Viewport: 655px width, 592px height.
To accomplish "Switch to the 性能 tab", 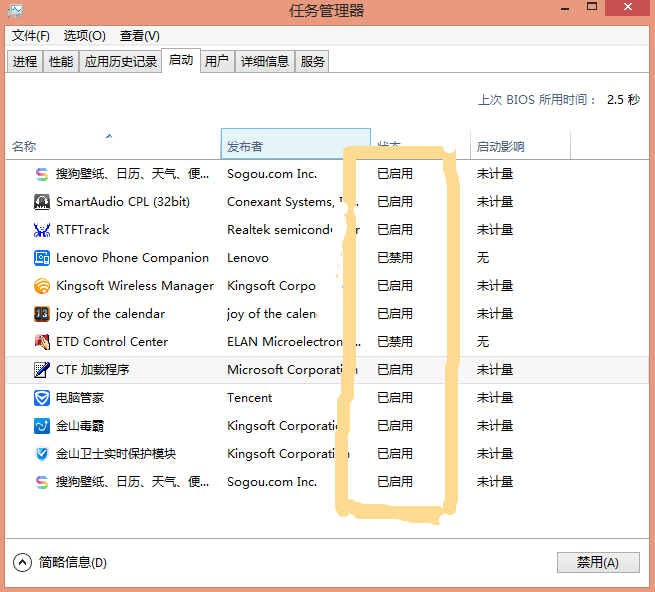I will click(x=61, y=62).
